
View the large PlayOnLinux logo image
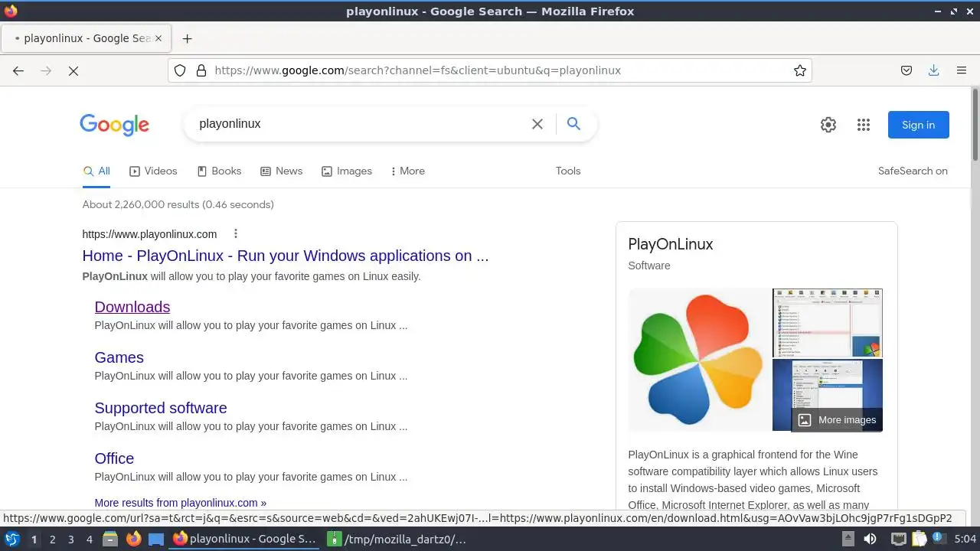point(699,360)
